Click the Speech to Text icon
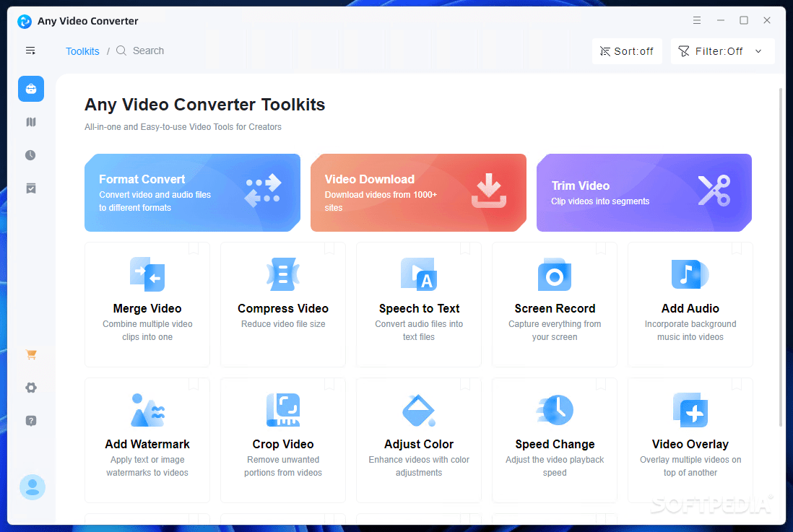Screen dimensions: 793x532 419,274
